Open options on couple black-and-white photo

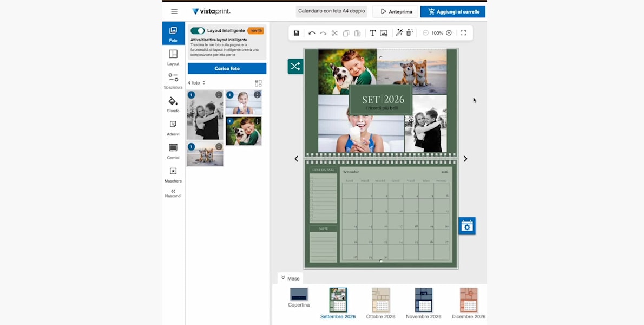[x=219, y=95]
